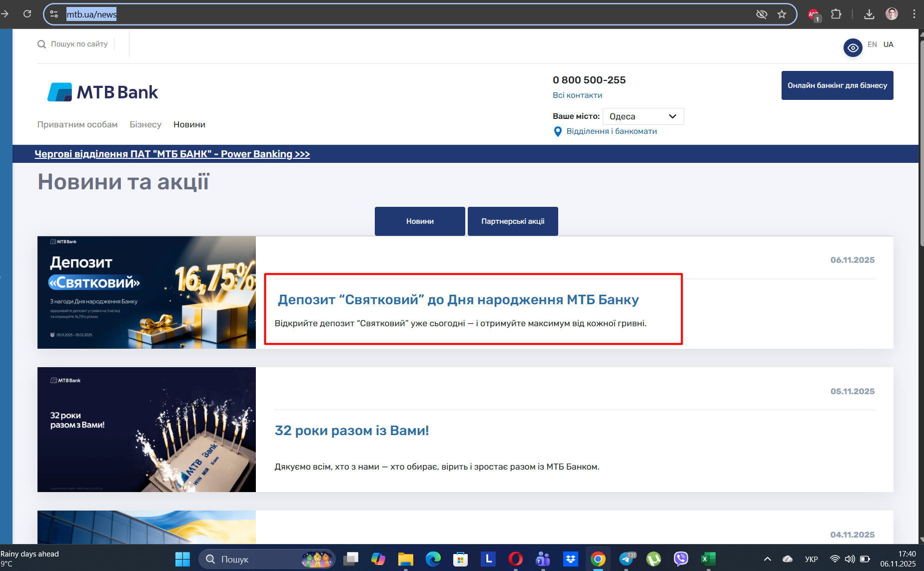This screenshot has height=571, width=924.
Task: Open Viber from the taskbar
Action: point(681,559)
